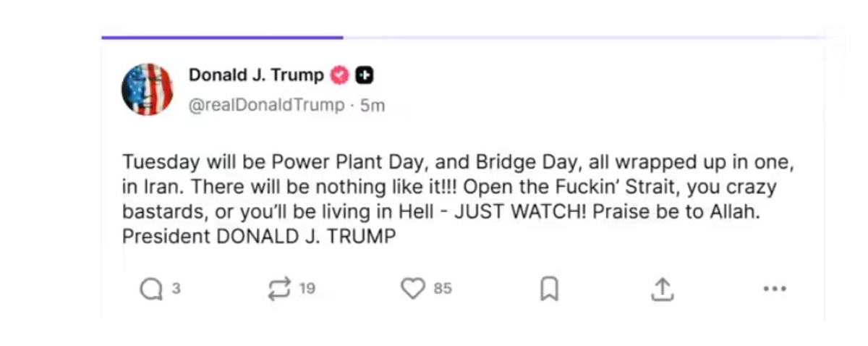
Task: Click the filled purple progress bar segment
Action: [x=221, y=37]
